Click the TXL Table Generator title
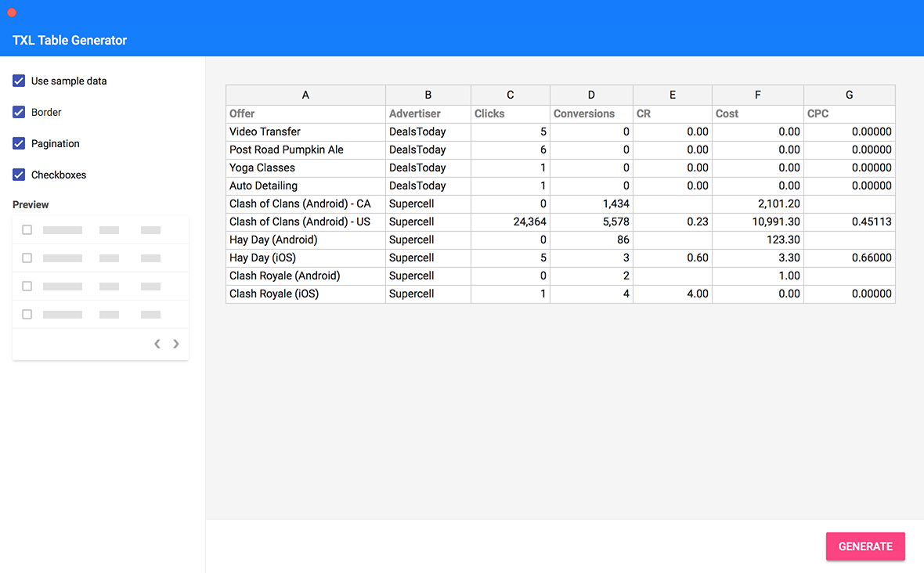This screenshot has width=924, height=573. coord(70,41)
